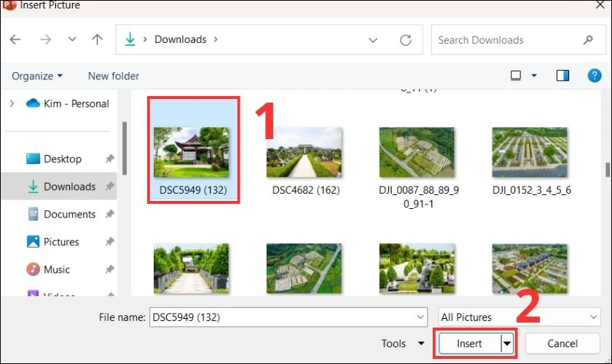Select the aerial photo of gray rooftops
This screenshot has width=612, height=364.
tap(530, 269)
